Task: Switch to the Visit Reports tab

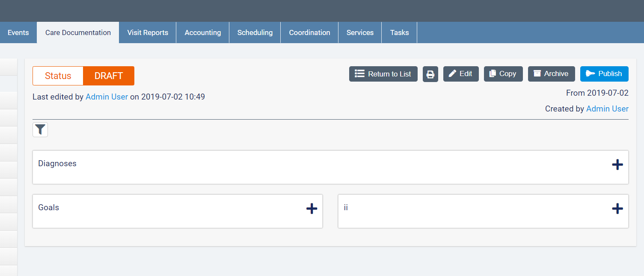Action: tap(148, 32)
